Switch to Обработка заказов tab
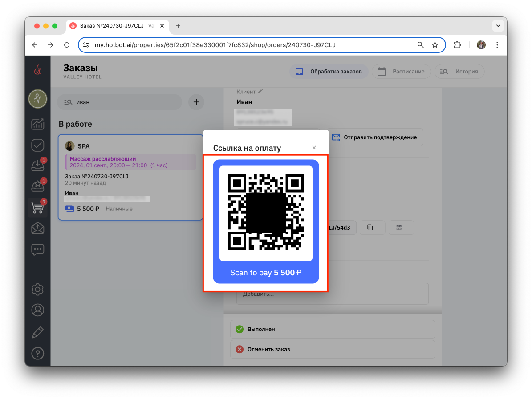Viewport: 532px width, 399px height. point(329,72)
